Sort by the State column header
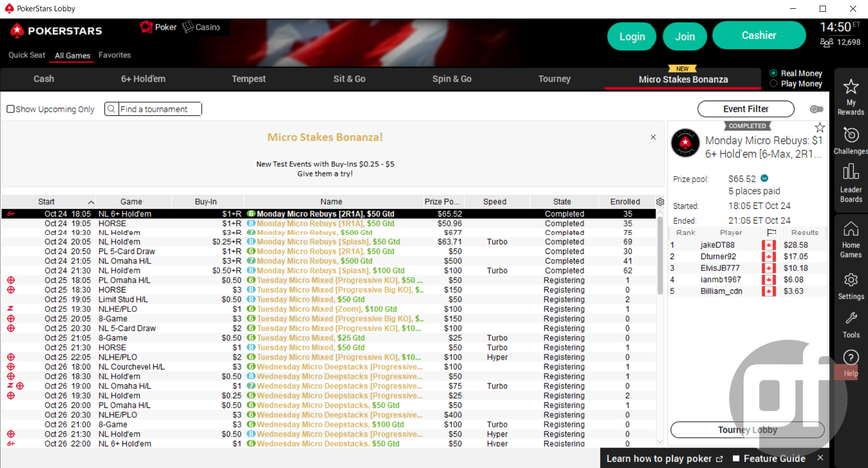 (562, 201)
